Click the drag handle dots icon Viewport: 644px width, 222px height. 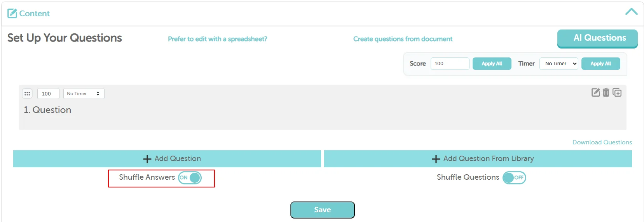coord(27,94)
